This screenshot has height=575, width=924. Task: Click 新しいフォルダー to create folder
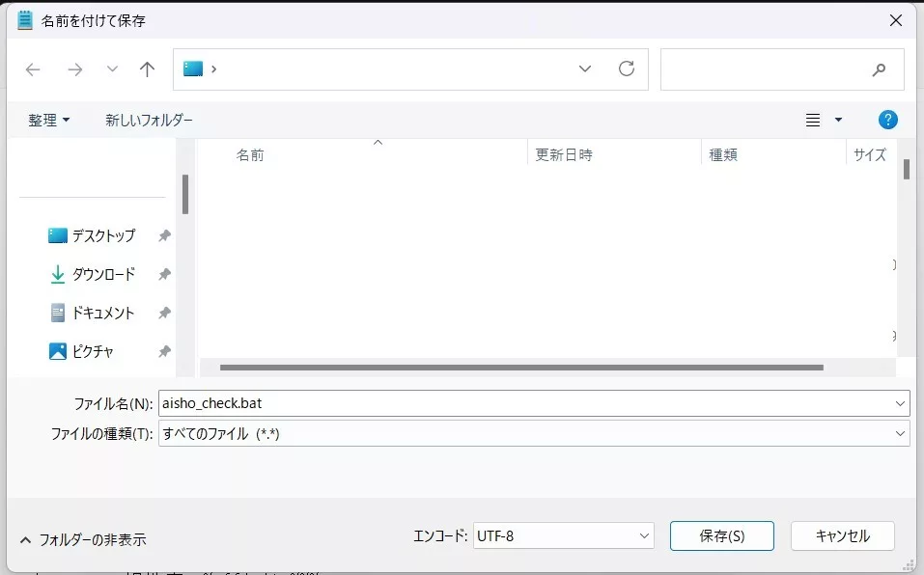click(149, 120)
